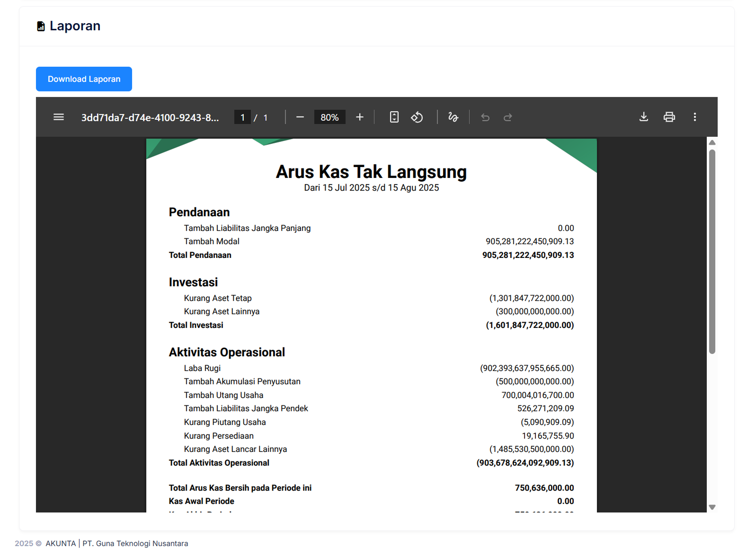Click the Aktivitas Operasional heading
Viewport: 756px width, 556px height.
coord(227,352)
